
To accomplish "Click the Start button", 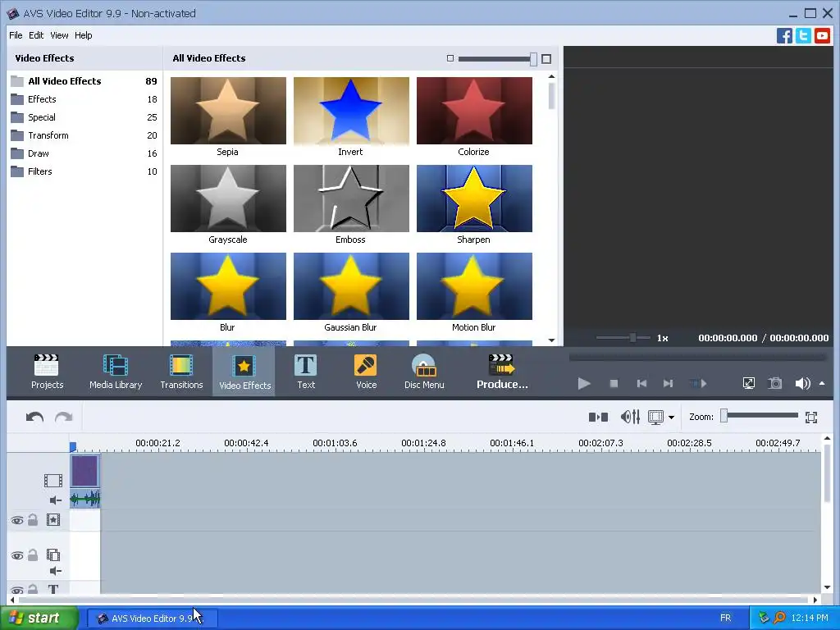I will [39, 619].
